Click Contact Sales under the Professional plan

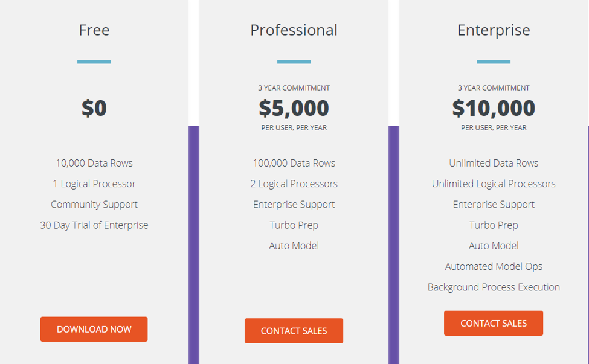pyautogui.click(x=294, y=331)
